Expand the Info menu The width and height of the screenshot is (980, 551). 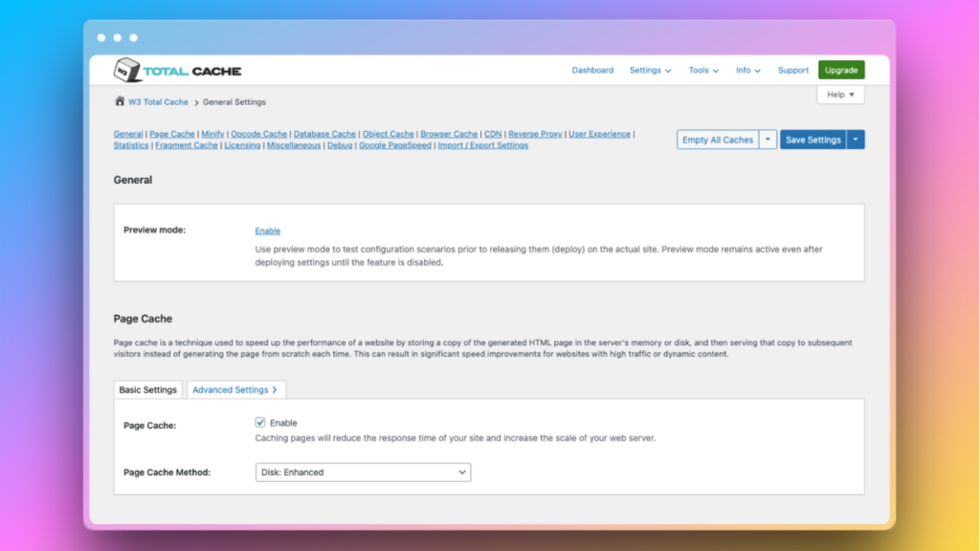[x=747, y=70]
